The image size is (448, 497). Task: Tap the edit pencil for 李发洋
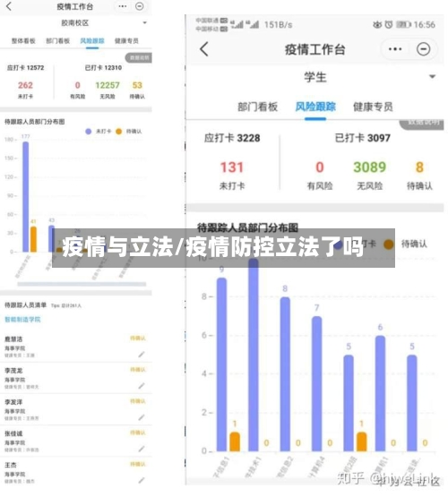142,417
